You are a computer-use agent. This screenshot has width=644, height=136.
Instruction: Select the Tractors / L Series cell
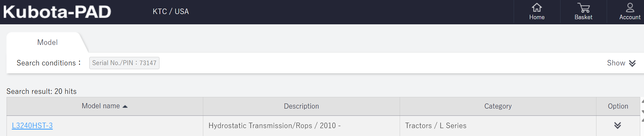(498, 126)
